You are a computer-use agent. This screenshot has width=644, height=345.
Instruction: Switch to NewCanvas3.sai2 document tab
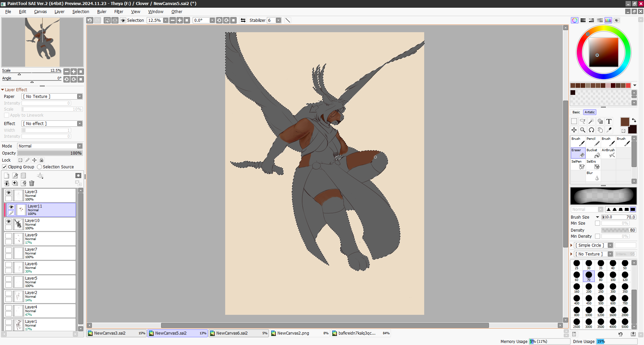(110, 333)
